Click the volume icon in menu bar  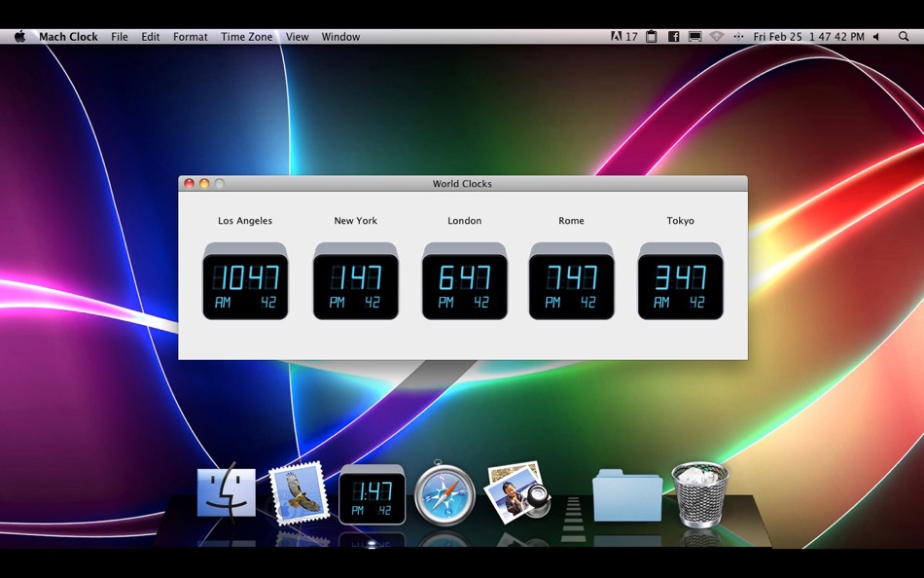click(x=877, y=37)
